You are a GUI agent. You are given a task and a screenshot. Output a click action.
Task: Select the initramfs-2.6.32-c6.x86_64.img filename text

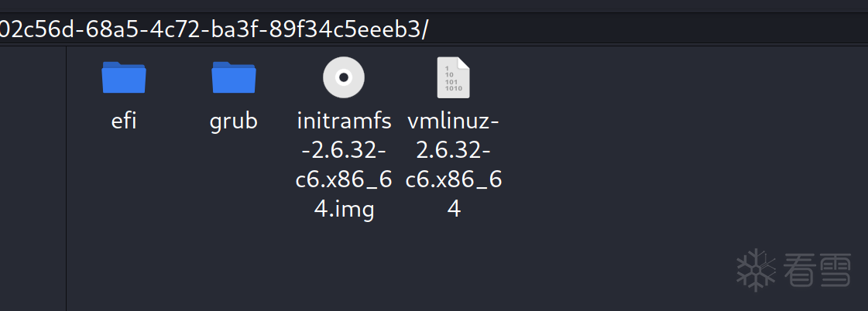click(x=344, y=165)
